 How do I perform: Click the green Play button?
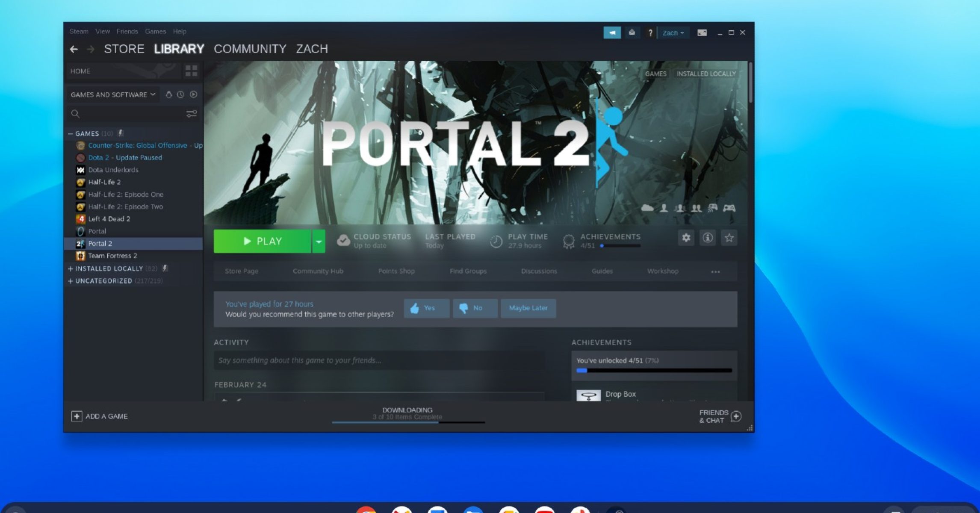[x=262, y=242]
